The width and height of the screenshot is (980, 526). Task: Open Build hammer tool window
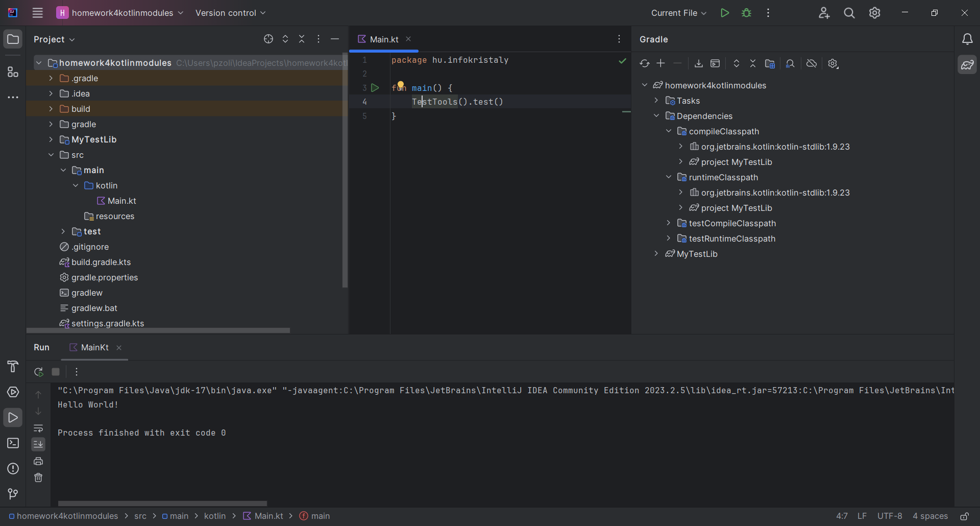click(13, 367)
